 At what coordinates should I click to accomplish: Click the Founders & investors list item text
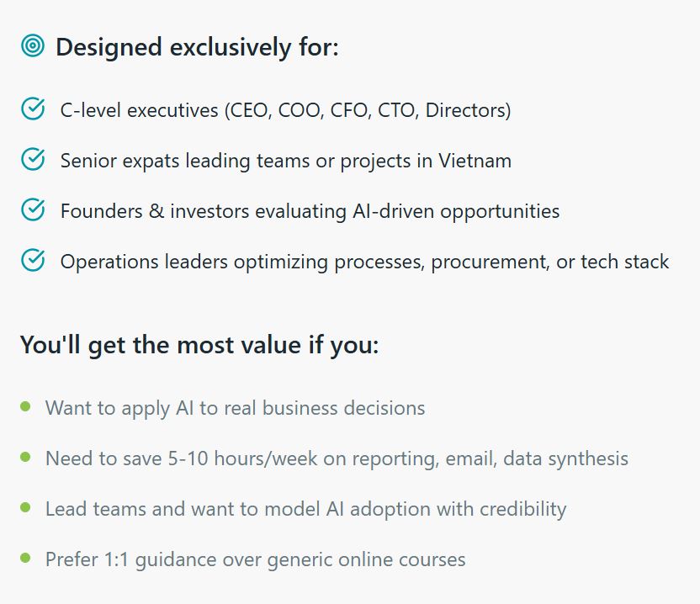click(310, 211)
